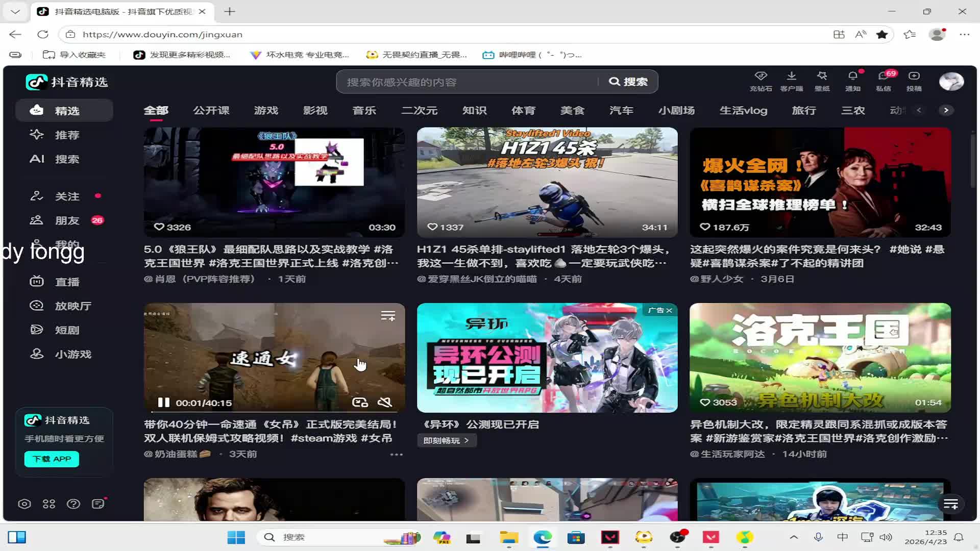Image resolution: width=980 pixels, height=551 pixels.
Task: Open the 喜鹊谋杀案 video thumbnail
Action: click(x=820, y=182)
